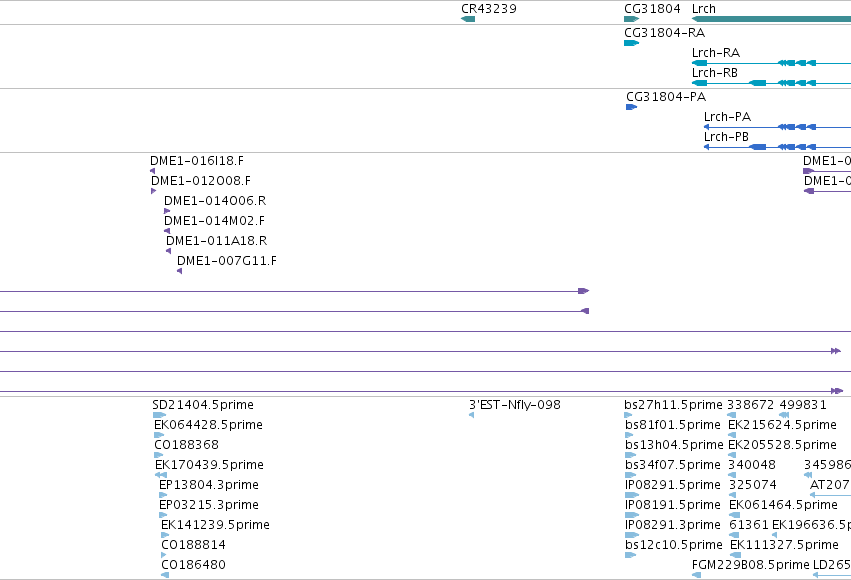This screenshot has height=580, width=851.
Task: Click the DME1-012O08.F arrow glyph
Action: (154, 191)
